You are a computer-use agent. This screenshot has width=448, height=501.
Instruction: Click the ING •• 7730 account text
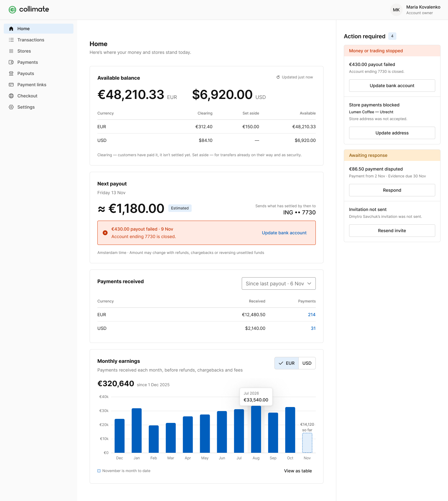[x=300, y=213]
